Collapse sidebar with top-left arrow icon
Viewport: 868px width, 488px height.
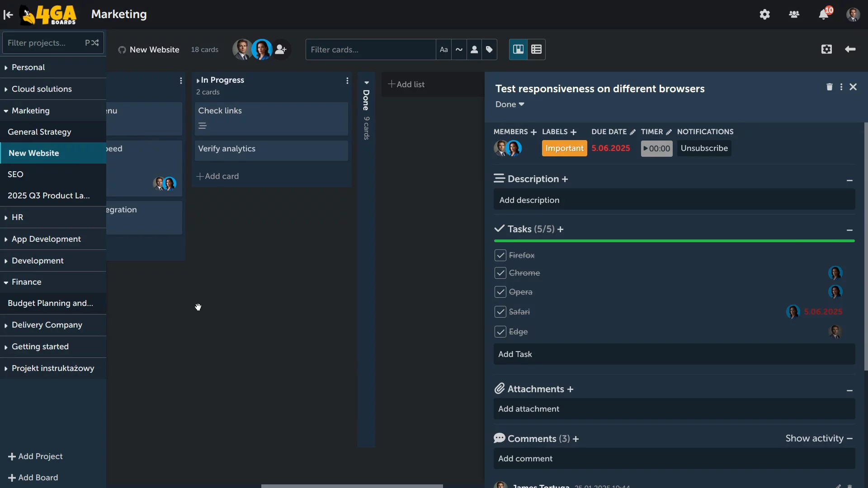coord(8,14)
